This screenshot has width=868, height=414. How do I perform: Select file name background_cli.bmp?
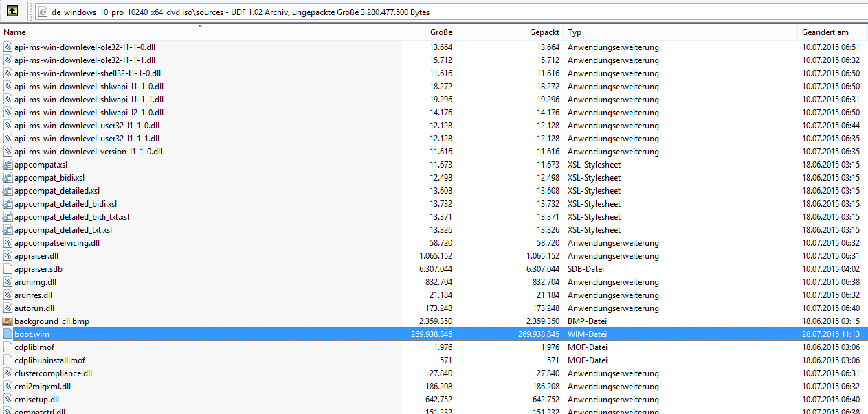coord(52,321)
